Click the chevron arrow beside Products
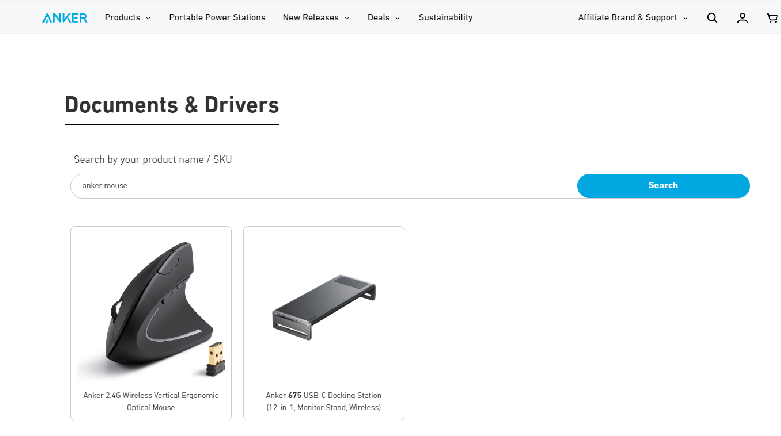The image size is (781, 436). click(x=148, y=18)
